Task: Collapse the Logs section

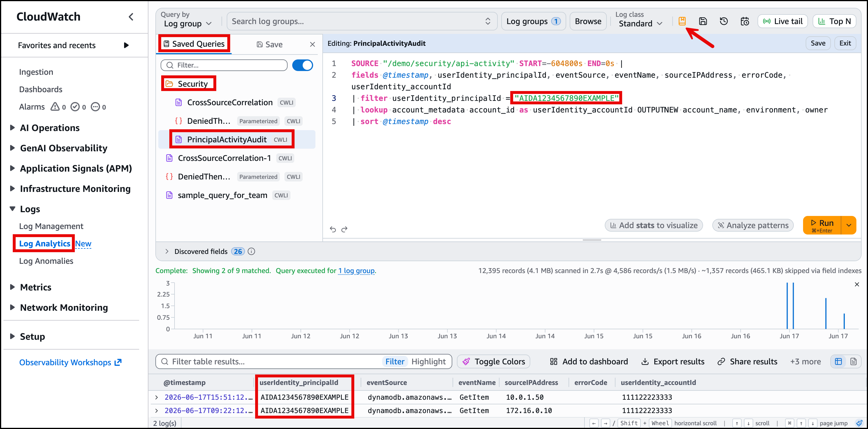Action: coord(12,209)
